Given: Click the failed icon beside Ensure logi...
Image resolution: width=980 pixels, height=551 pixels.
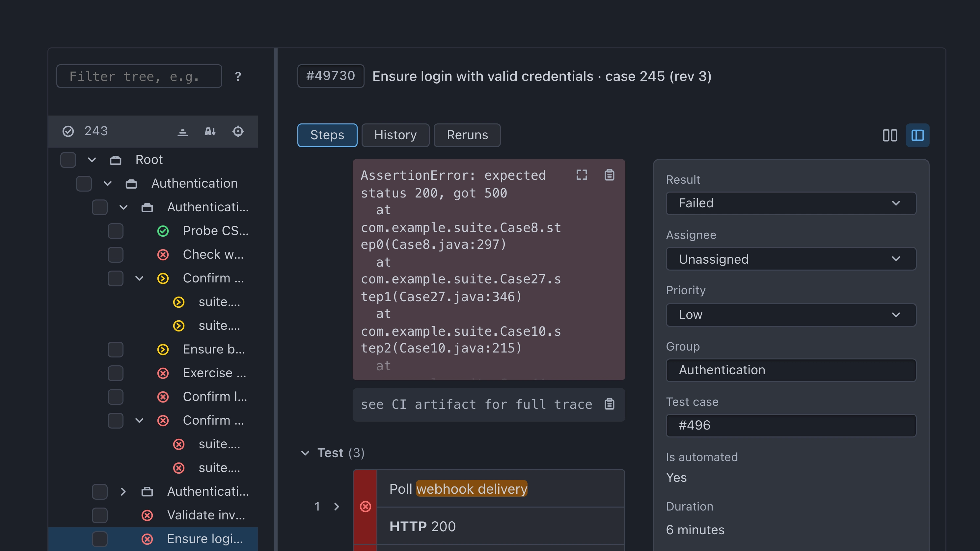Looking at the screenshot, I should [x=147, y=539].
